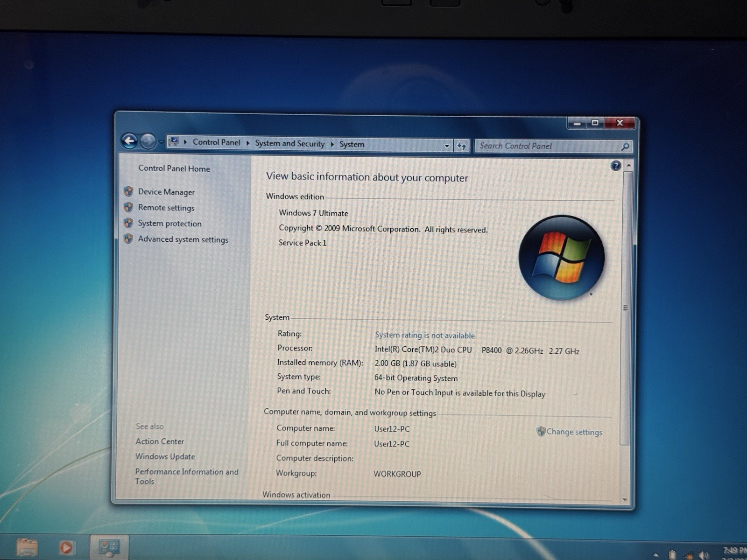
Task: Open the volume control in the tray
Action: coord(704,555)
